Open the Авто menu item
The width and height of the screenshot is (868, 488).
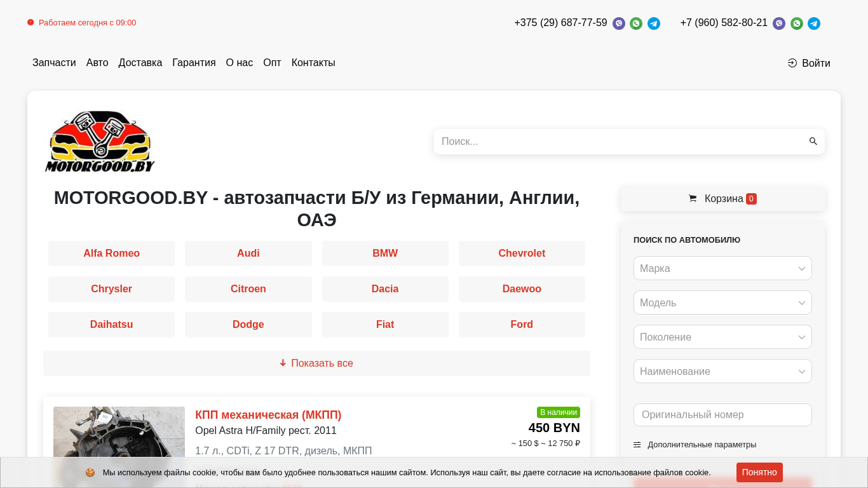(x=97, y=63)
